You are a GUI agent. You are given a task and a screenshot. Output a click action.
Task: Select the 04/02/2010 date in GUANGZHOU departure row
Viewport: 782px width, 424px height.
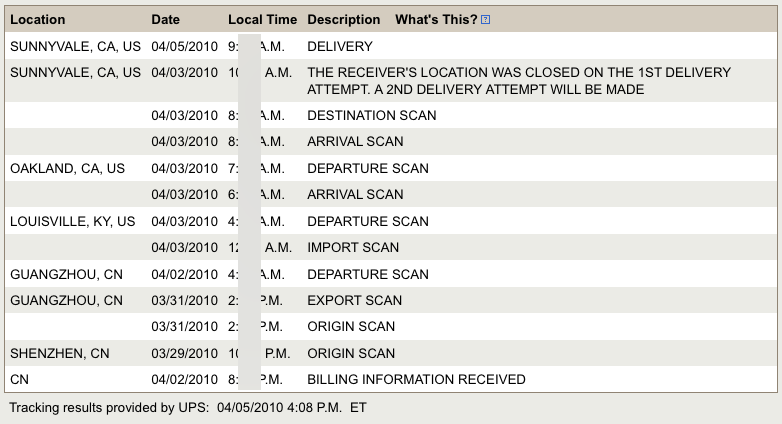(x=185, y=274)
